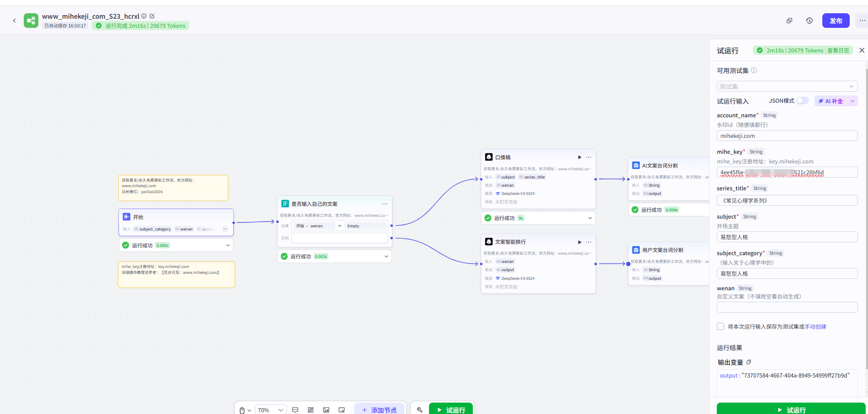The image size is (868, 414).
Task: Open version history clock icon
Action: pos(809,21)
